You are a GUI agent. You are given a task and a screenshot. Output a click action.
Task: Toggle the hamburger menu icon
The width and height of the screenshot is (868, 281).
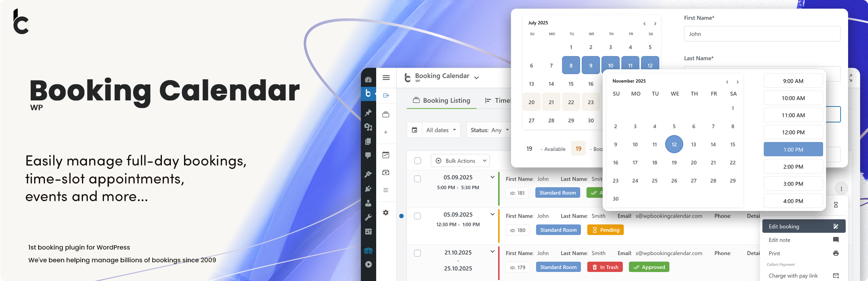click(386, 78)
